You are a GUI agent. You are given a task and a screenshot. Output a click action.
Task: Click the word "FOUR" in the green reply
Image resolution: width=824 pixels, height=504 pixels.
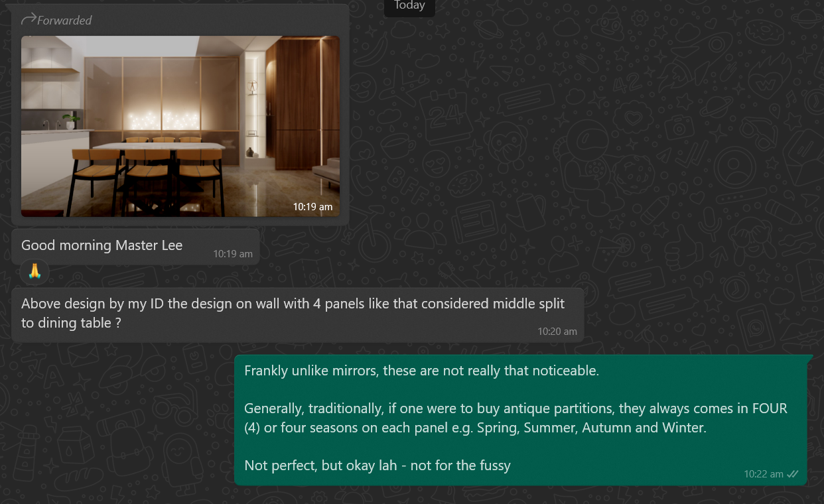click(x=770, y=409)
